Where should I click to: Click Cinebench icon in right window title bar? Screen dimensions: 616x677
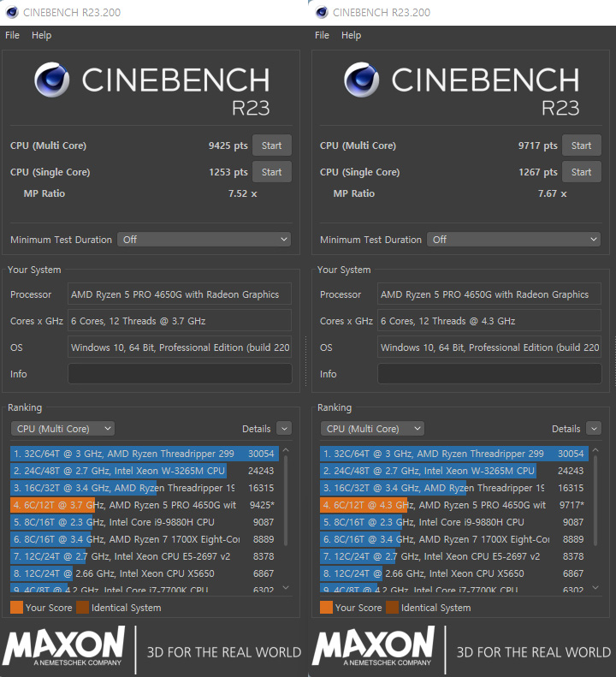click(322, 12)
